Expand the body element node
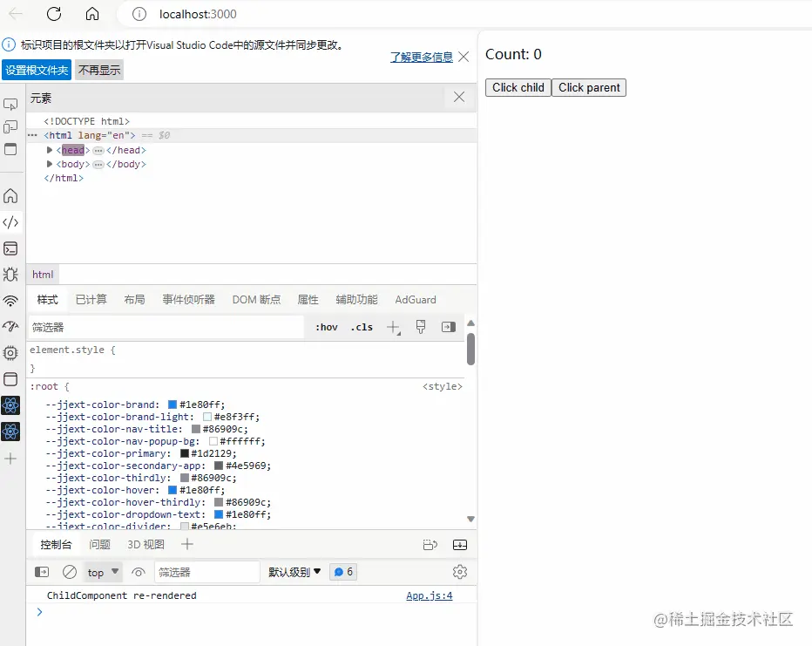This screenshot has width=812, height=646. 49,164
